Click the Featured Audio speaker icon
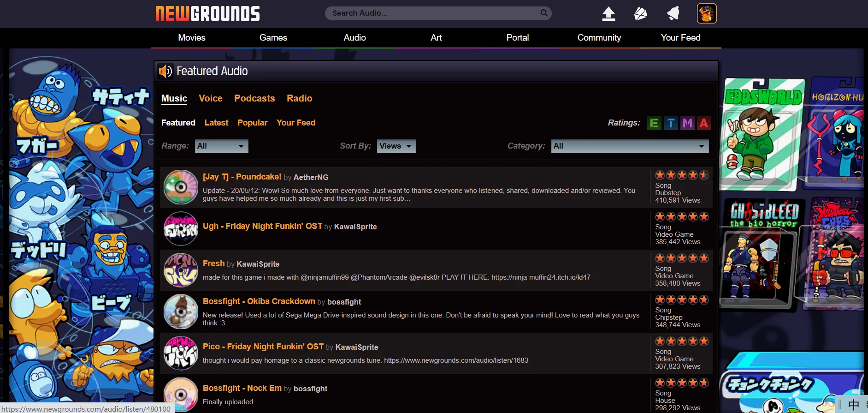 coord(165,71)
